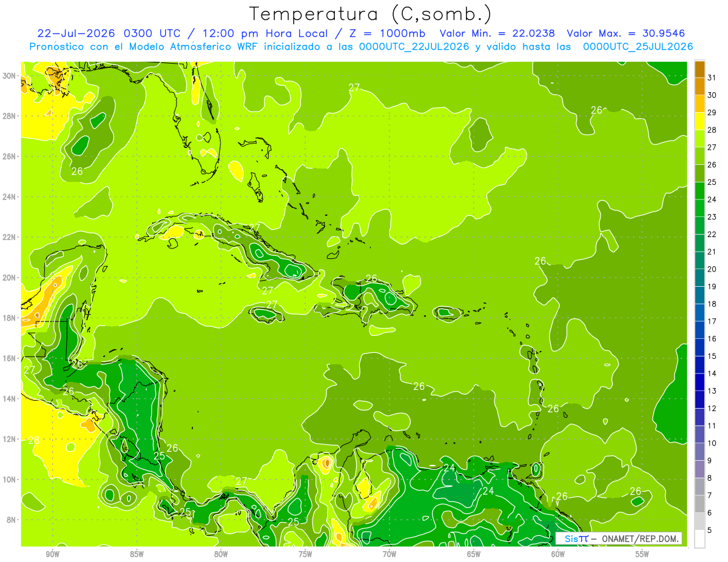
Task: Select the "26N" latitude axis label
Action: click(x=9, y=156)
